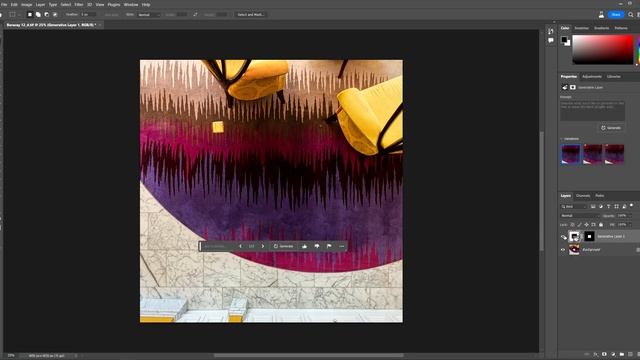Click the generative layer icon in Properties

[565, 87]
